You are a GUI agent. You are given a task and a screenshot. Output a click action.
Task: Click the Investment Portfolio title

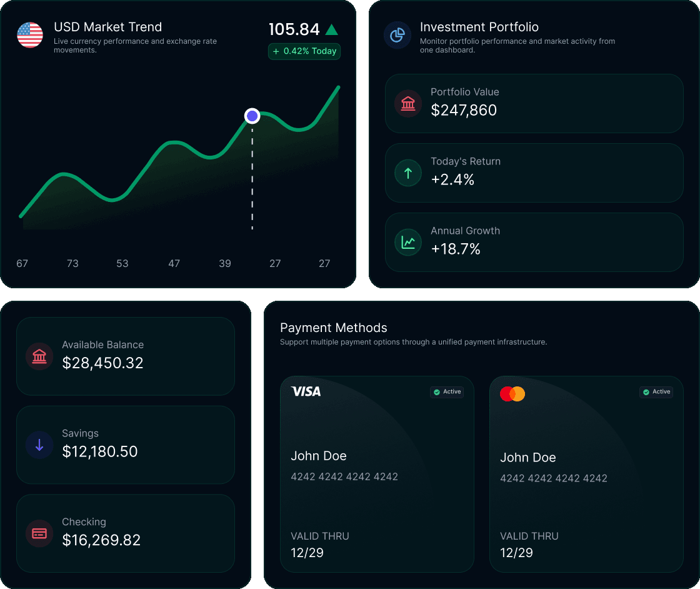click(479, 28)
